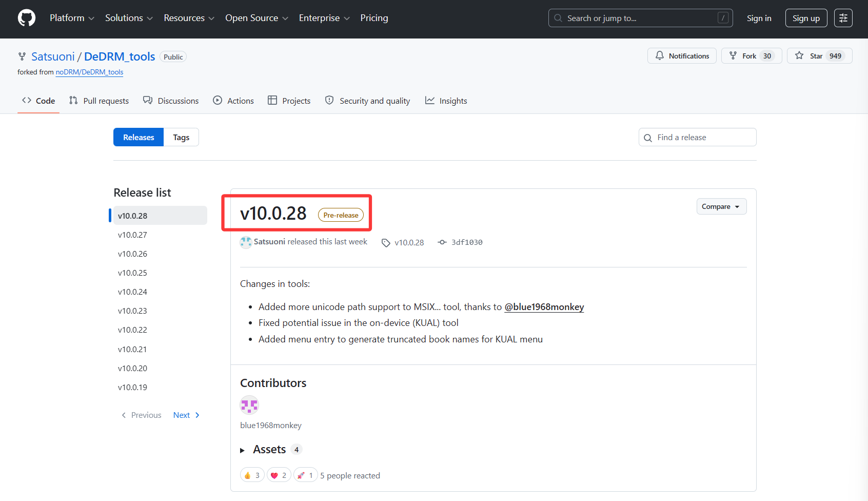Click the Satsuoni author name in release info

coord(269,241)
